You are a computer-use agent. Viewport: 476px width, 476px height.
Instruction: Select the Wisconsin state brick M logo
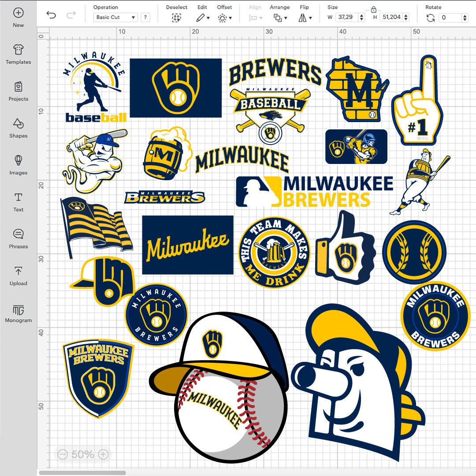pyautogui.click(x=357, y=89)
